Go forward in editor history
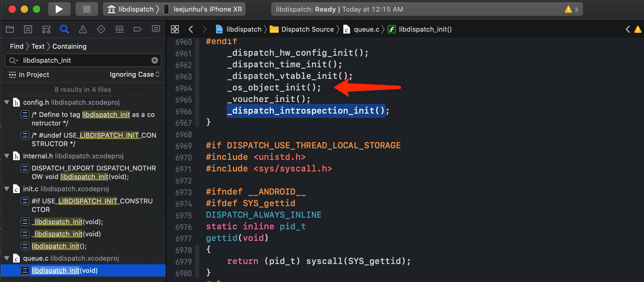 pos(204,29)
